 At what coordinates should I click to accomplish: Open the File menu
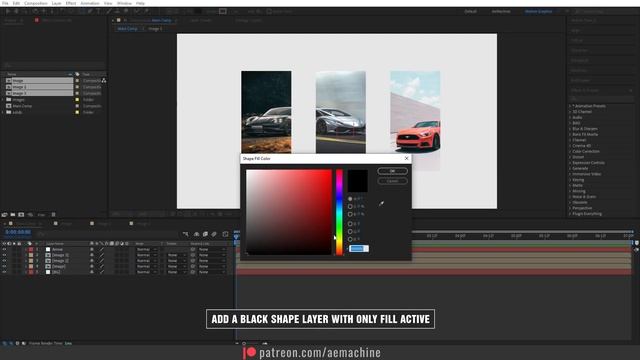[5, 3]
